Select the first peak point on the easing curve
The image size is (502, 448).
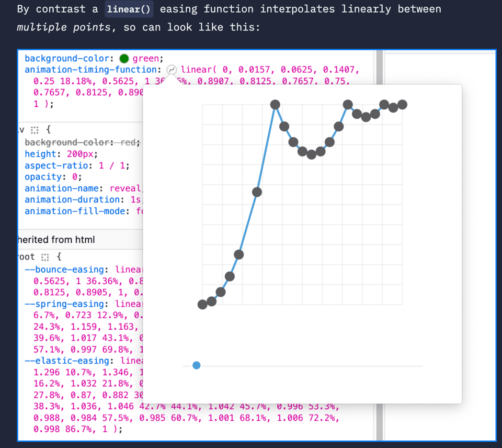point(276,105)
